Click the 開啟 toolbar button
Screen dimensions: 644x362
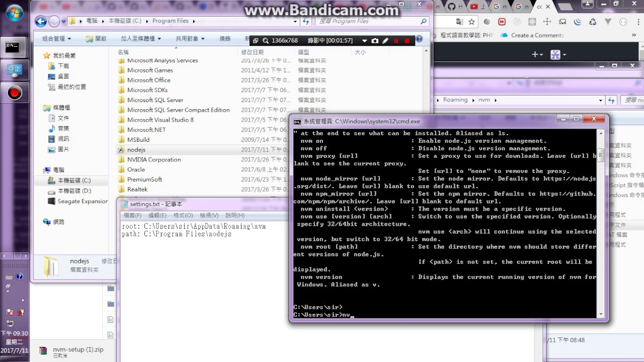[96, 39]
